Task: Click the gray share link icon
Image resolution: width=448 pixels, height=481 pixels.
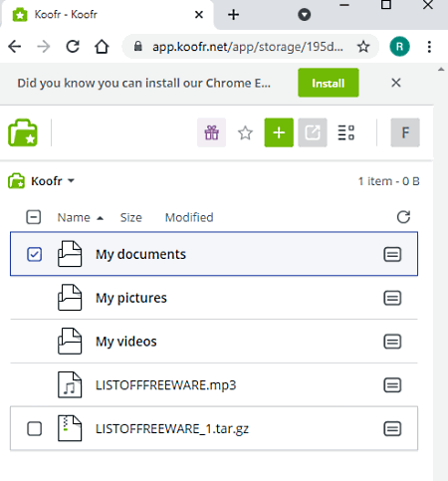Action: click(x=313, y=132)
